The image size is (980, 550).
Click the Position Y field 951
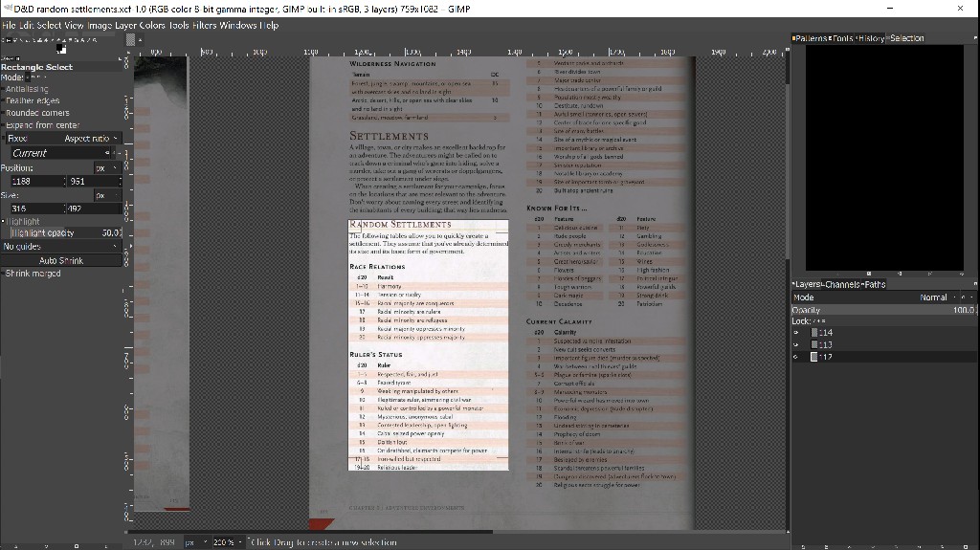[95, 181]
